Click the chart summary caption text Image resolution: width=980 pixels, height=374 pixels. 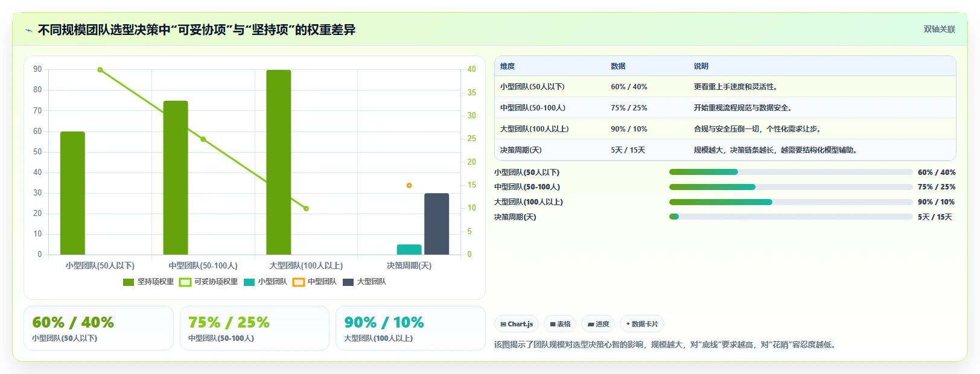(x=666, y=345)
